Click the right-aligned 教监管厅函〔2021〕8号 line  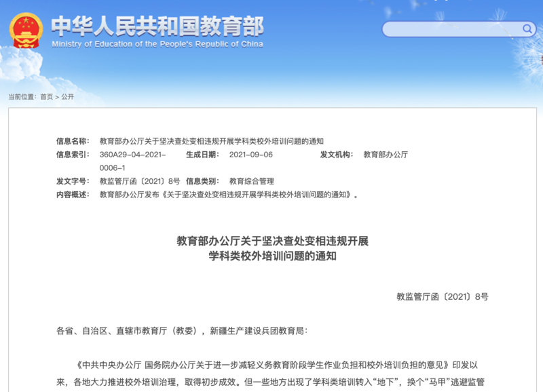[442, 296]
